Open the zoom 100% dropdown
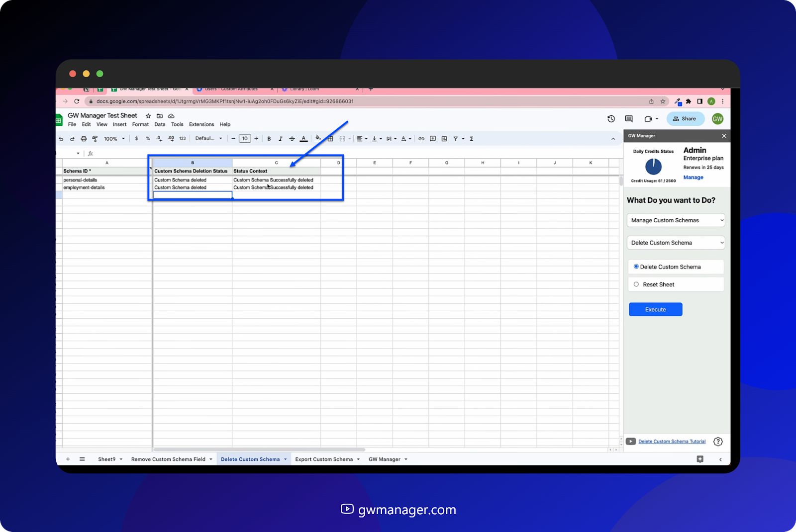The width and height of the screenshot is (796, 532). pyautogui.click(x=114, y=139)
